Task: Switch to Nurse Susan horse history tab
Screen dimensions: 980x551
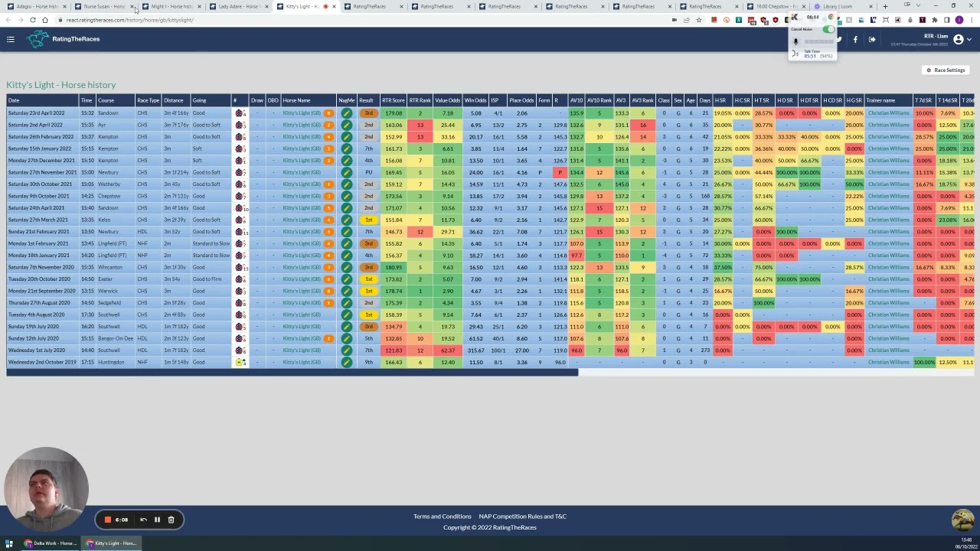Action: pos(103,6)
